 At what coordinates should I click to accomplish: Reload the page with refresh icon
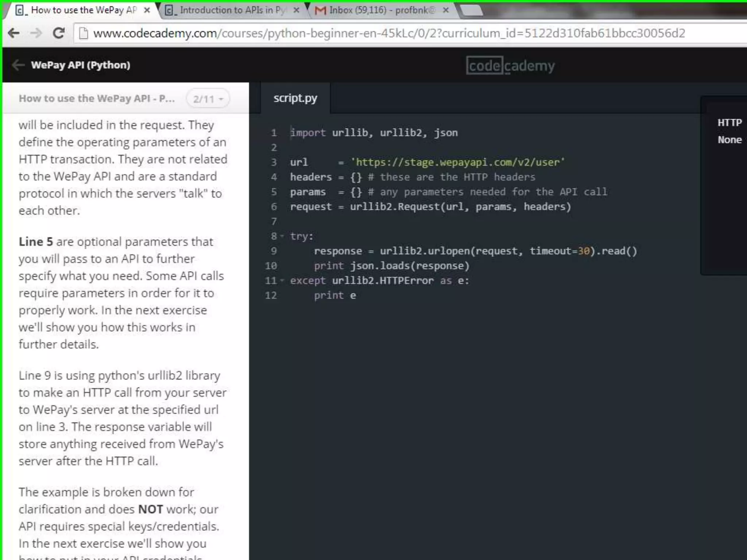click(59, 33)
